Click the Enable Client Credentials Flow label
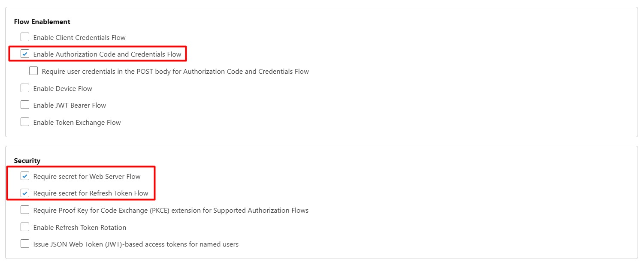644x271 pixels. (79, 37)
